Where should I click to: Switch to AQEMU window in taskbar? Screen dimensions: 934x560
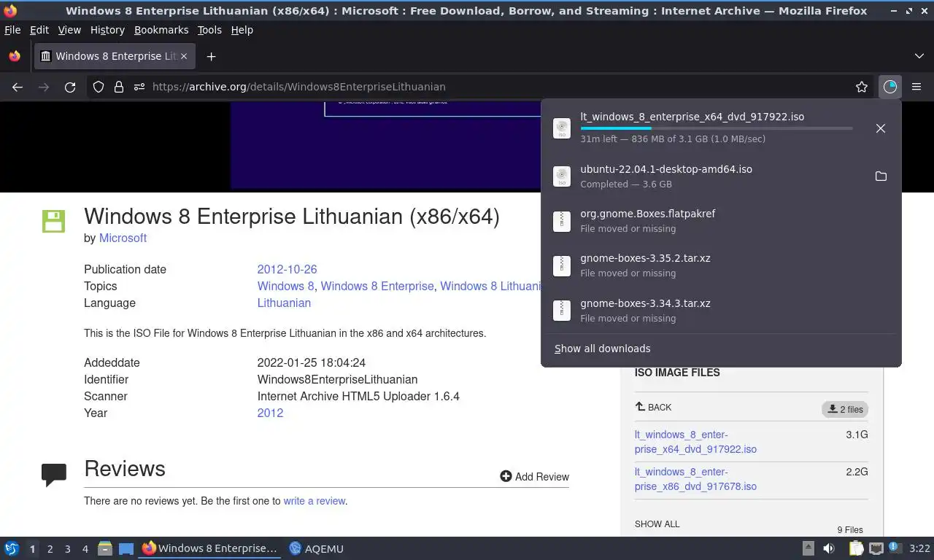point(316,548)
